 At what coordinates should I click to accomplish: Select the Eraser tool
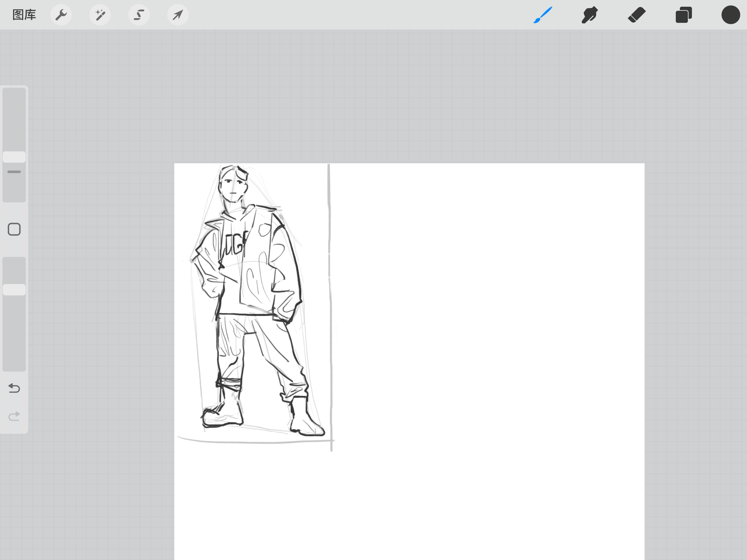(636, 15)
